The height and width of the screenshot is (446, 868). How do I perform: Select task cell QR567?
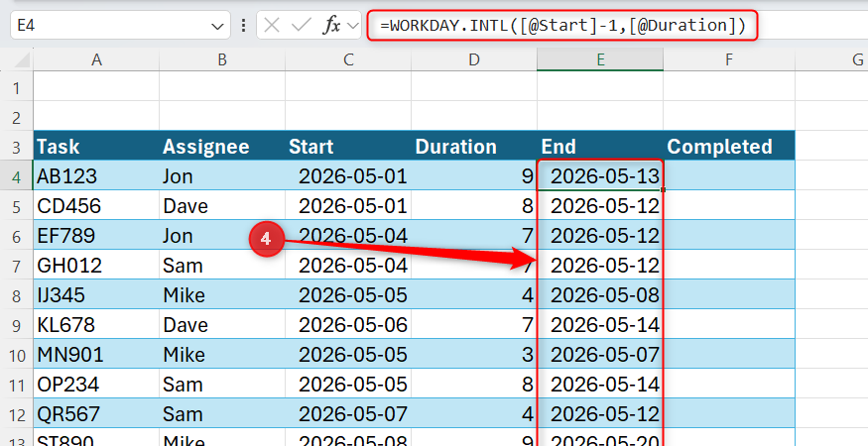pos(96,414)
